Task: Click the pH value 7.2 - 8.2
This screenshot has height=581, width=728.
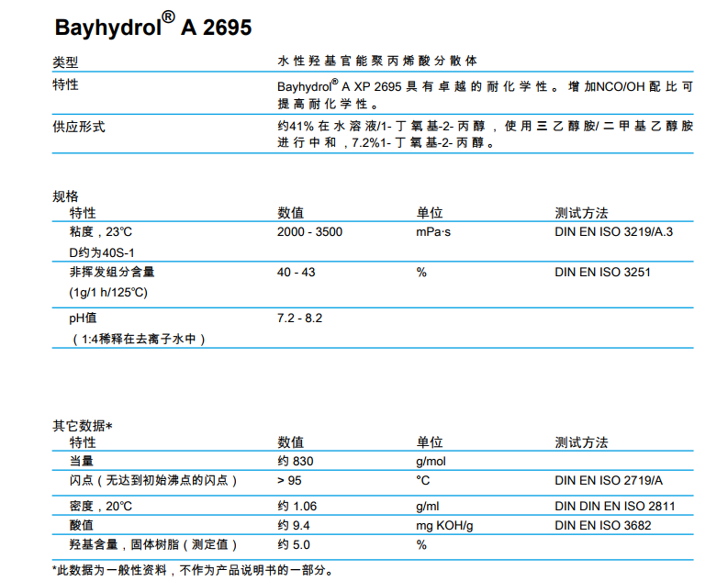Action: tap(299, 318)
